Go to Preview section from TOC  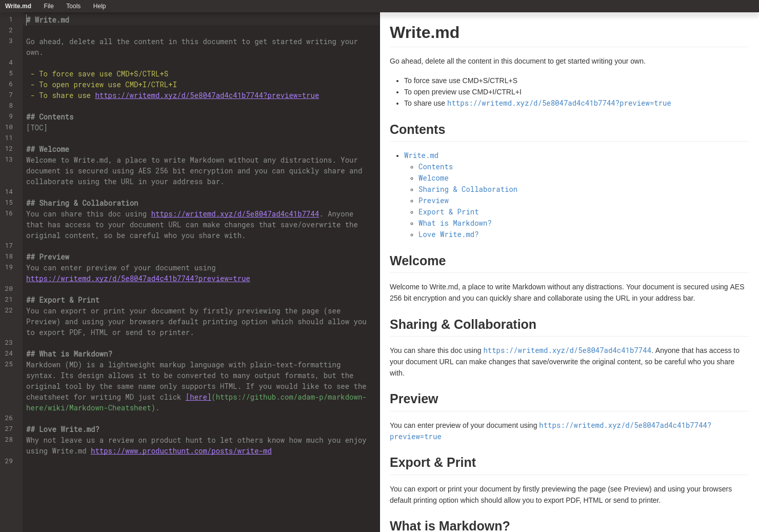point(433,201)
